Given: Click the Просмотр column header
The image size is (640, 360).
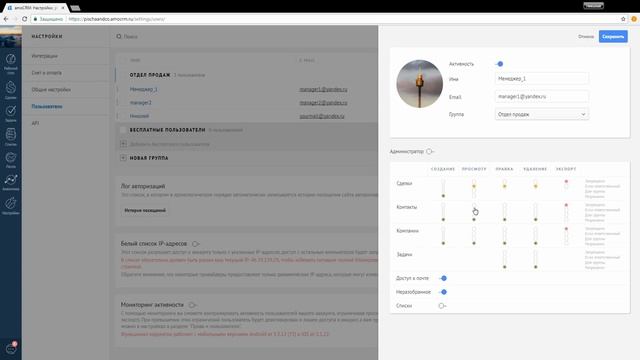Looking at the screenshot, I should [x=474, y=169].
